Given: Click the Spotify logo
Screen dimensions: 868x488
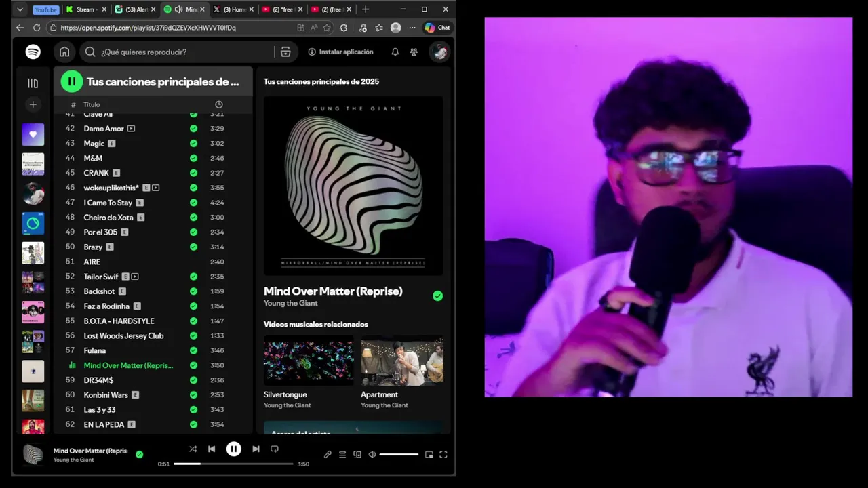Looking at the screenshot, I should click(33, 52).
